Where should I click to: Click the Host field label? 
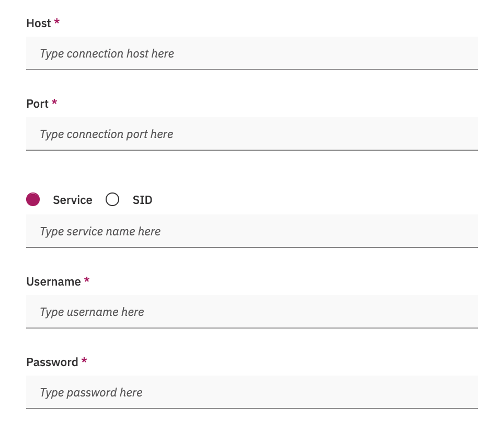click(39, 23)
